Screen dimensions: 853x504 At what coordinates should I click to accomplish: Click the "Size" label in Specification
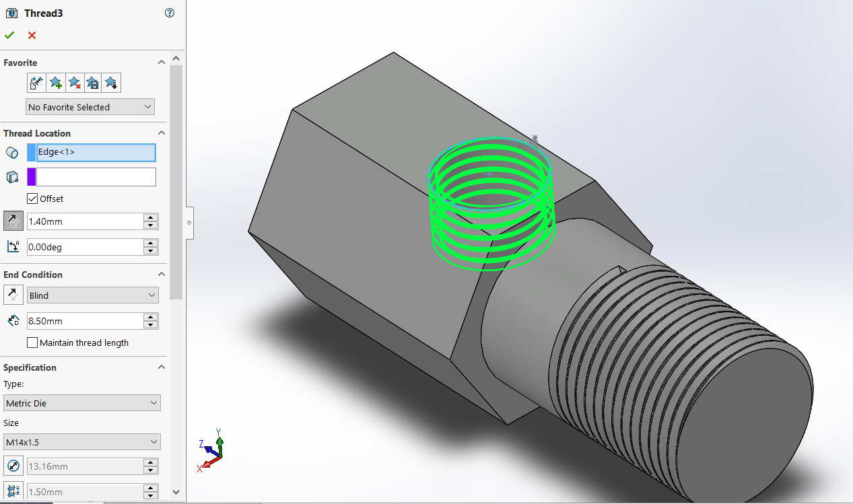point(11,423)
